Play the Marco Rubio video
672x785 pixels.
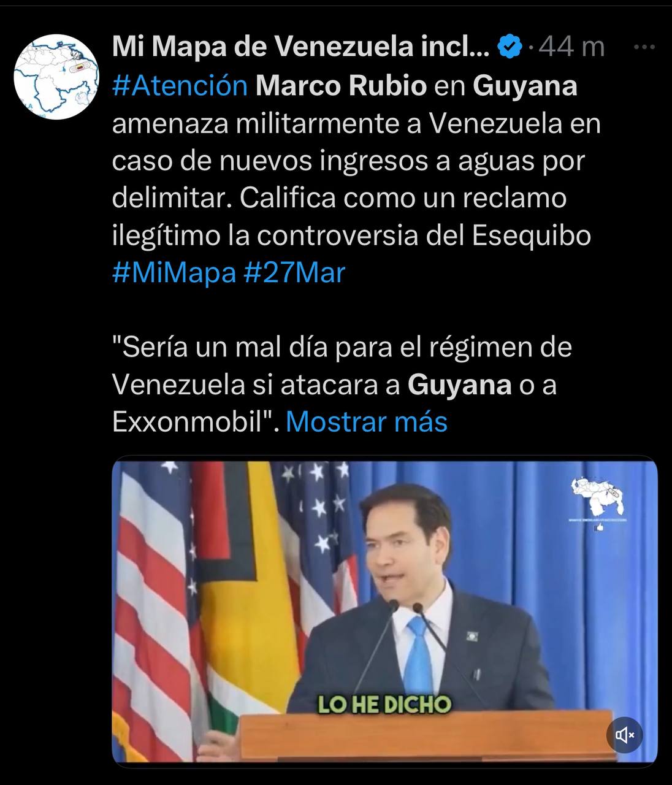(384, 611)
